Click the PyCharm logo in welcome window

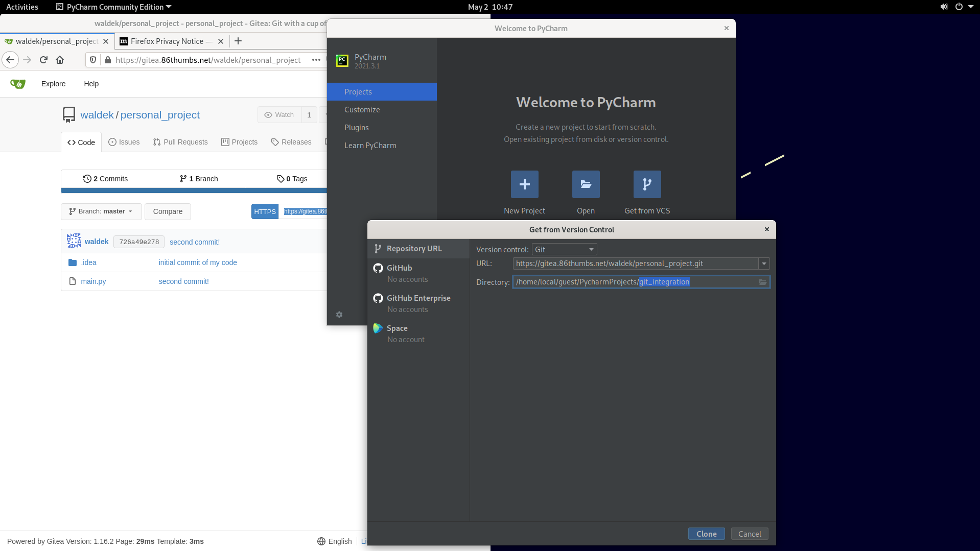click(x=342, y=61)
